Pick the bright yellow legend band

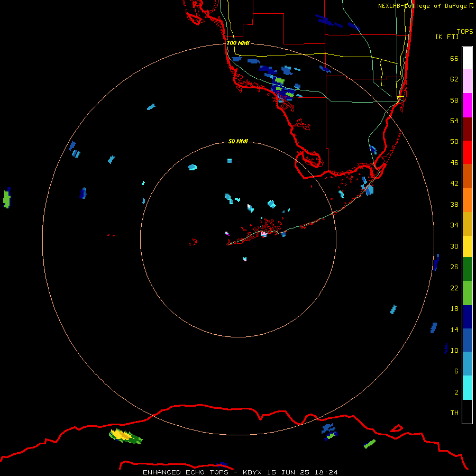pos(467,246)
